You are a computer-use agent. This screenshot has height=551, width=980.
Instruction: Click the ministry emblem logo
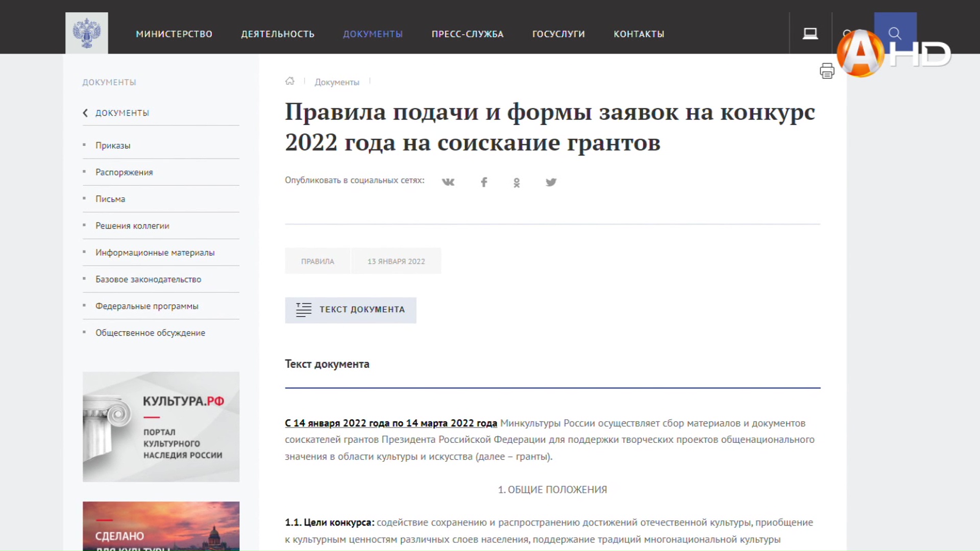pos(87,33)
